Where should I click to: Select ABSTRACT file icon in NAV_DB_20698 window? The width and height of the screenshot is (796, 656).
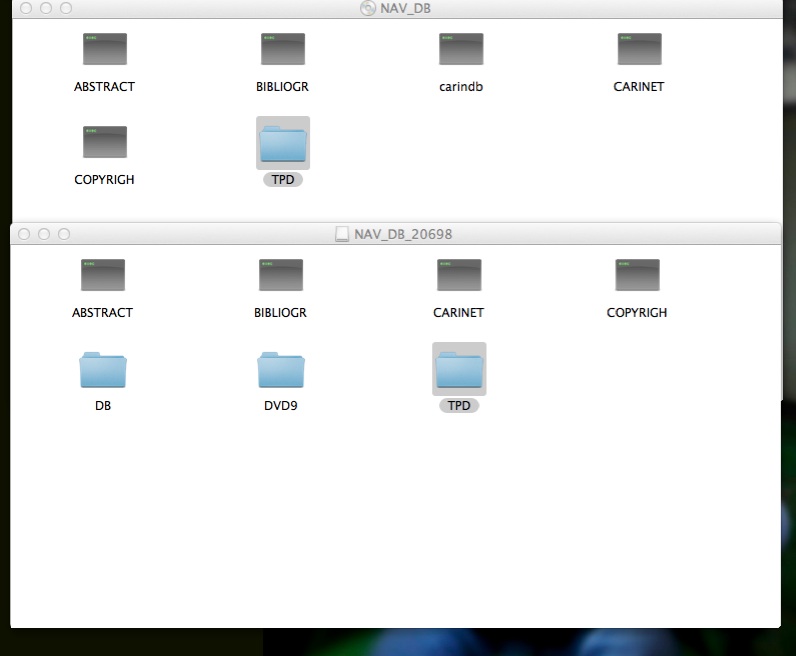coord(103,275)
